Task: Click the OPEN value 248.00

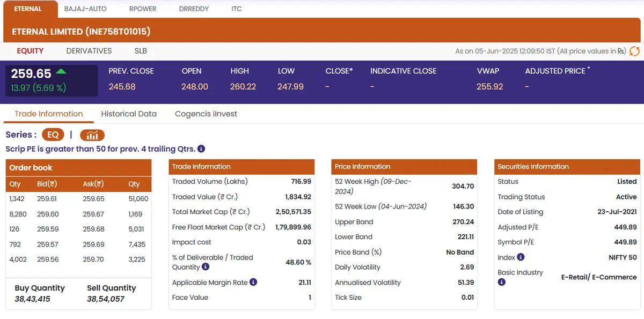Action: [x=195, y=86]
